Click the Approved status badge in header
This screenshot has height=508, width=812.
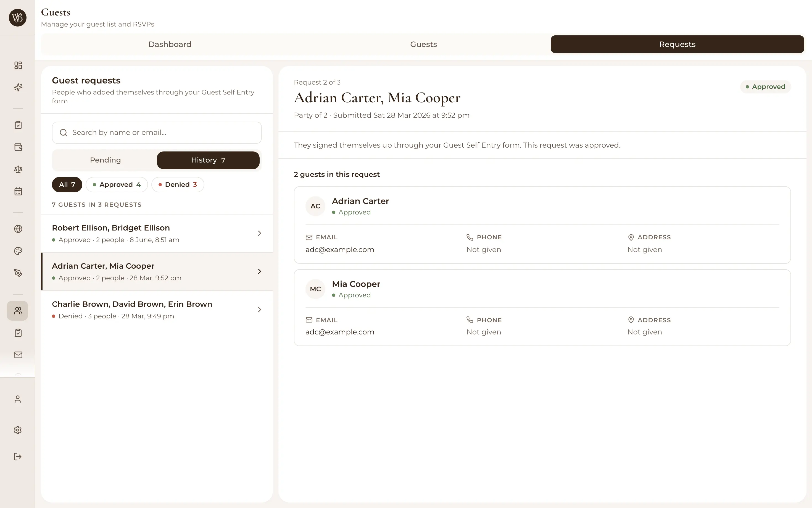[765, 87]
